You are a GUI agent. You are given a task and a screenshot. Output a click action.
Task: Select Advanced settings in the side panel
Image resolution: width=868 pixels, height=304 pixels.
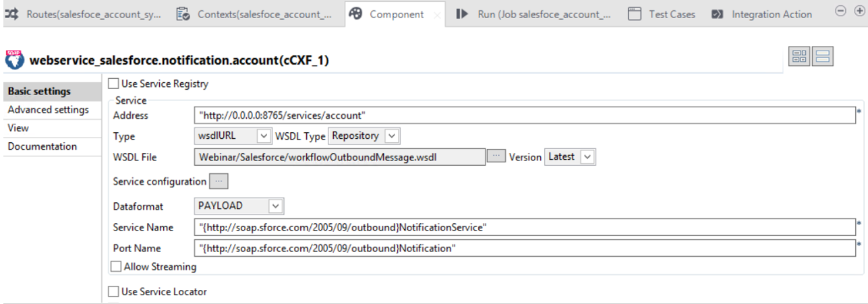pyautogui.click(x=48, y=110)
